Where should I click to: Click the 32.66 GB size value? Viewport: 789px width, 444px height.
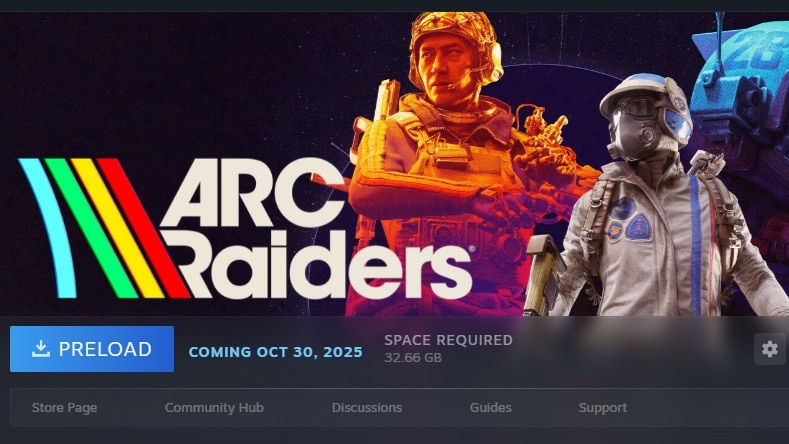(x=413, y=357)
